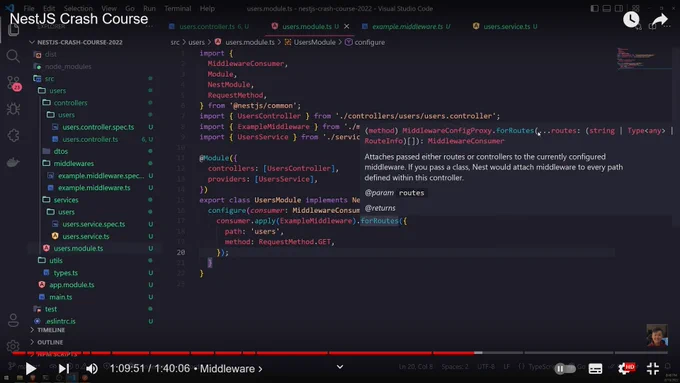Expand the test folder
Image resolution: width=680 pixels, height=383 pixels.
(x=51, y=309)
